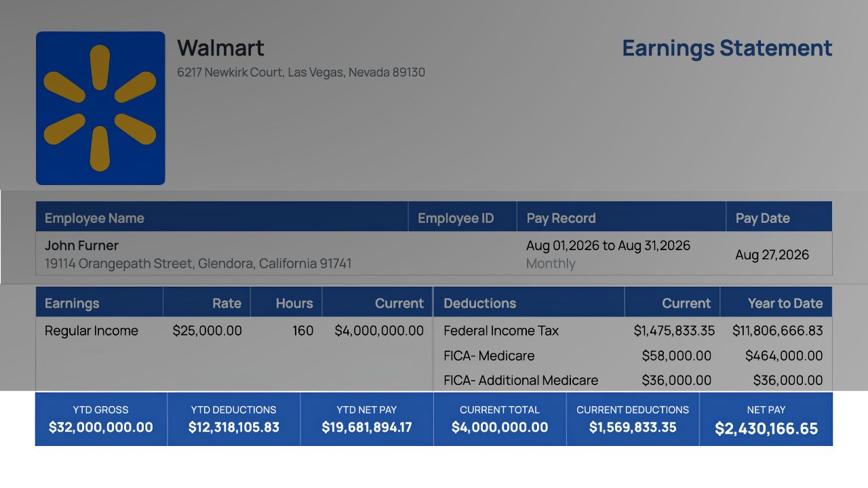868x488 pixels.
Task: Click the 'Current' header in Earnings table
Action: pyautogui.click(x=399, y=303)
